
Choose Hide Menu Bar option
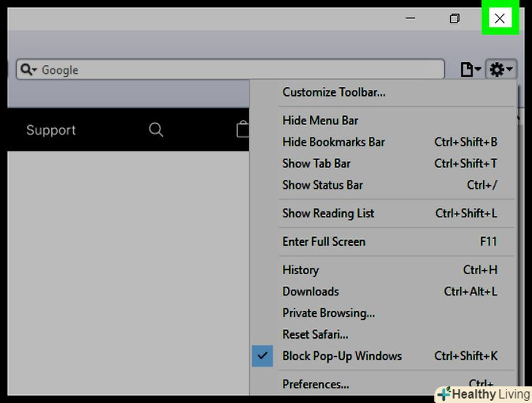(320, 121)
